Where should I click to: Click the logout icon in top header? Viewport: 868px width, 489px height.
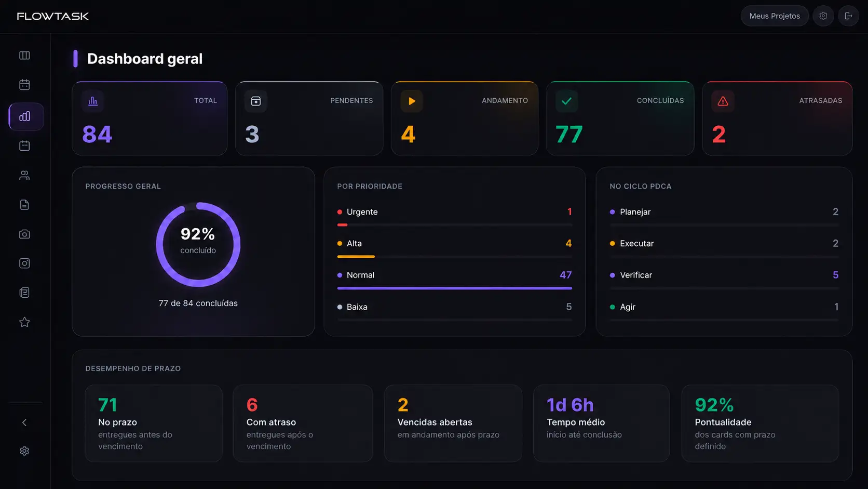[x=849, y=16]
